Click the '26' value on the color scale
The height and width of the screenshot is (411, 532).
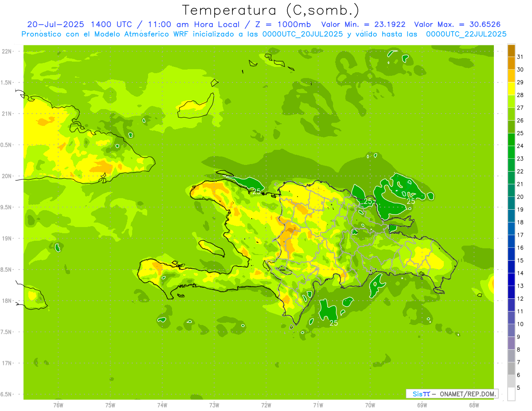[x=520, y=120]
